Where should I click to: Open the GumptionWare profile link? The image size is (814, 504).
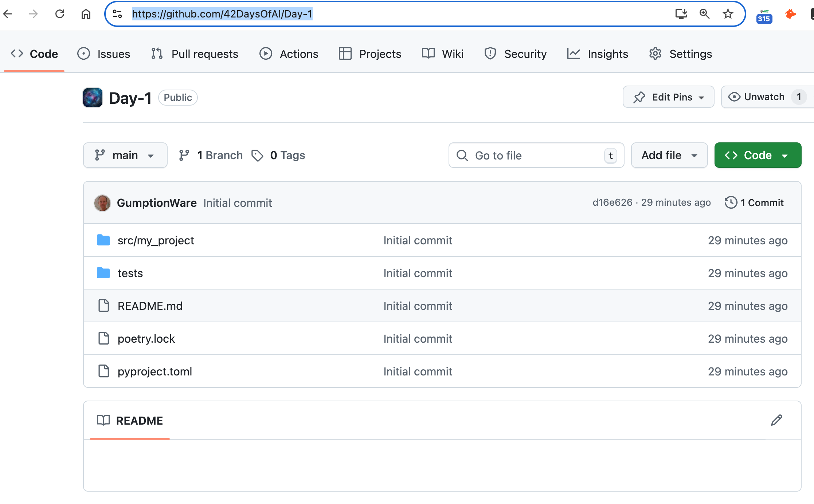click(x=157, y=203)
